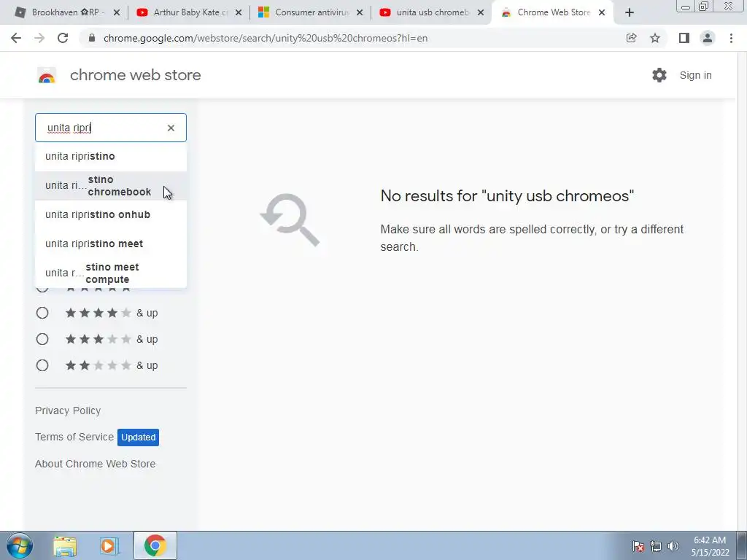Image resolution: width=747 pixels, height=560 pixels.
Task: Choose suggestion "unita ripristino onhub"
Action: coord(111,215)
